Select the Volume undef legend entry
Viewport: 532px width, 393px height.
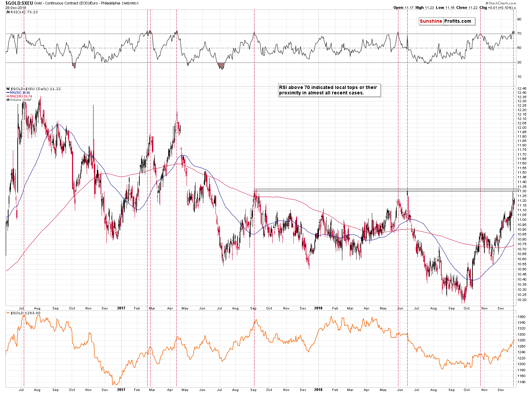coord(20,100)
